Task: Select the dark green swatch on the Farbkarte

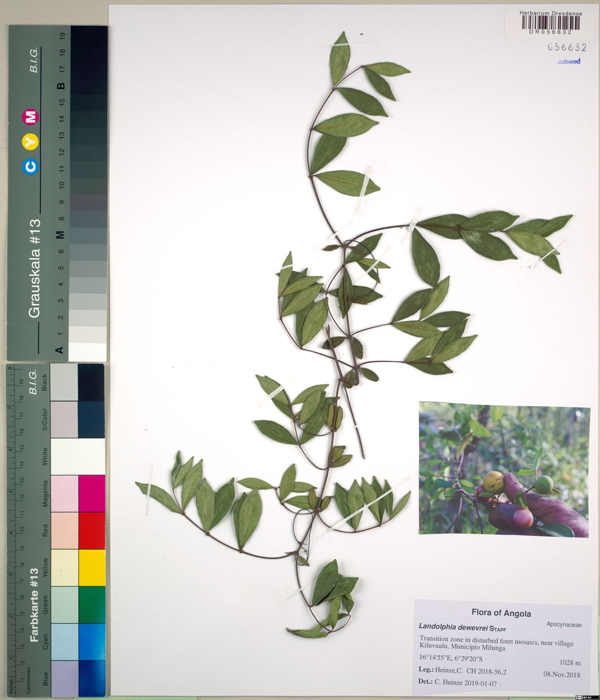Action: pyautogui.click(x=91, y=604)
